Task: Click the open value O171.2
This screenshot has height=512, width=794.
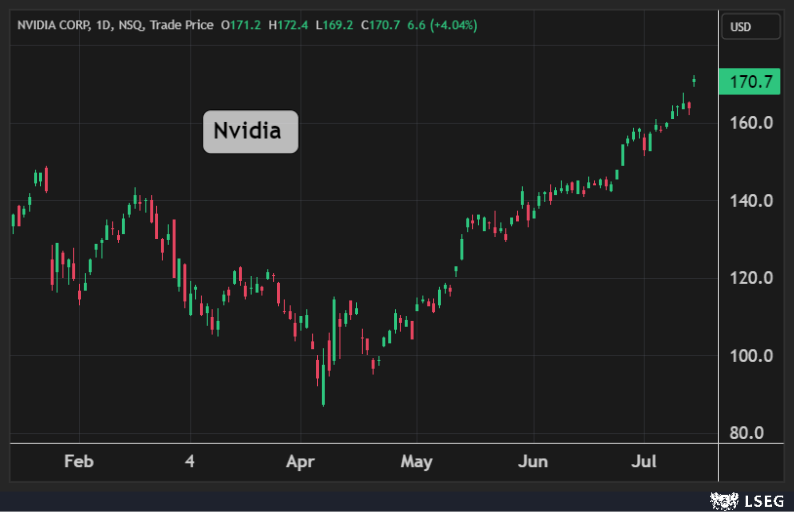Action: click(x=240, y=25)
